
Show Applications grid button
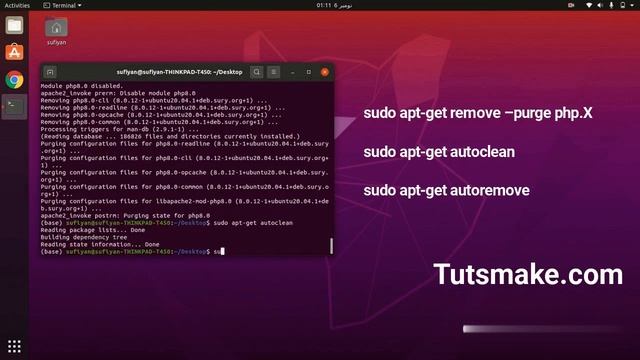tap(14, 346)
